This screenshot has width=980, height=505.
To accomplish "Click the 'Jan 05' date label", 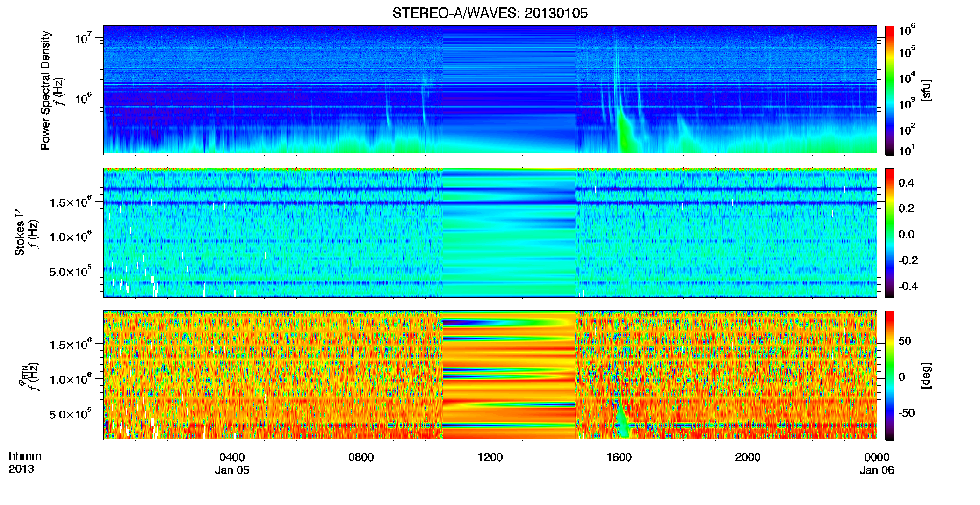I will (232, 470).
